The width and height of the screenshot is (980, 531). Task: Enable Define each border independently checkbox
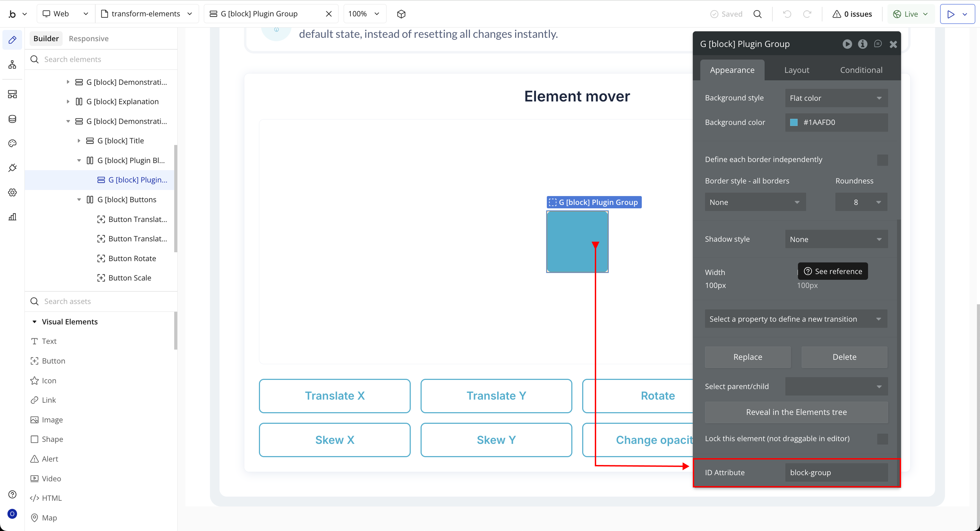coord(882,160)
